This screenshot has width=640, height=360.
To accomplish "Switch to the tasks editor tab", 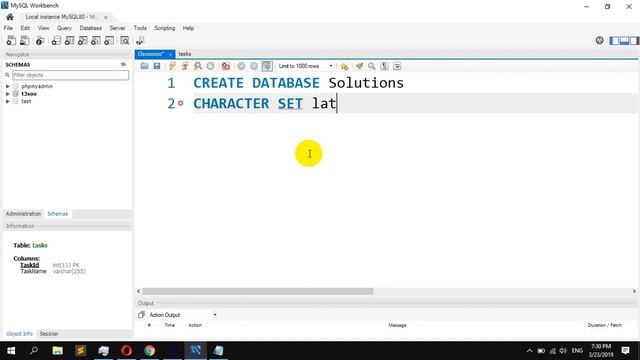I will pos(184,54).
